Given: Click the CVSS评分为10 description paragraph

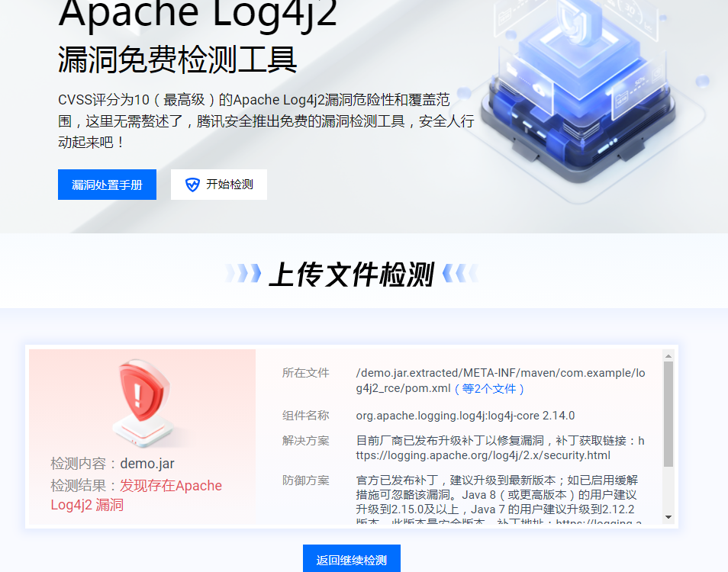Looking at the screenshot, I should click(x=266, y=121).
